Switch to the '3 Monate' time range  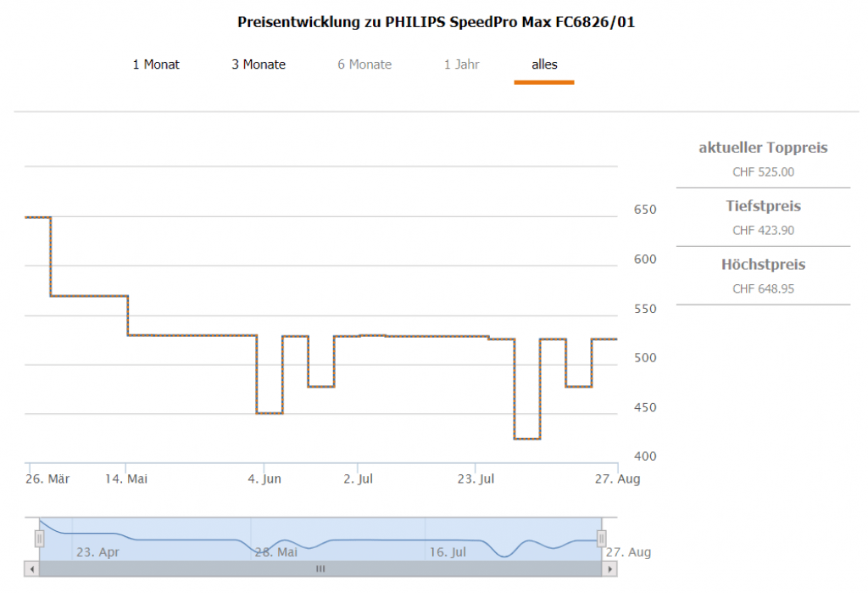click(259, 64)
